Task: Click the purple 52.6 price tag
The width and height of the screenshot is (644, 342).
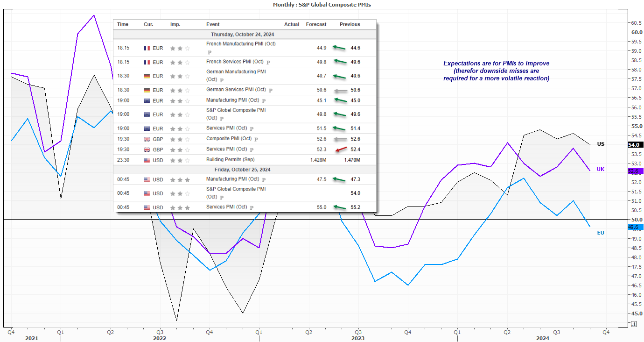Action: [x=636, y=171]
